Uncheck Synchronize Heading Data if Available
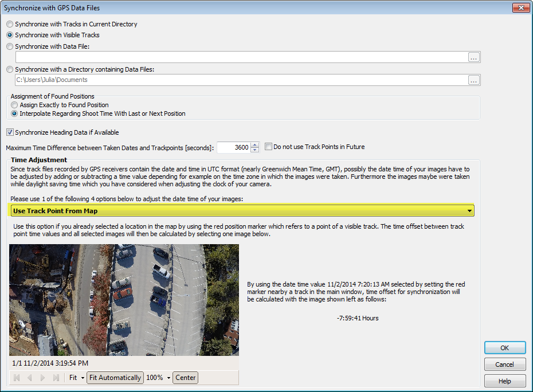533x392 pixels. pyautogui.click(x=9, y=132)
